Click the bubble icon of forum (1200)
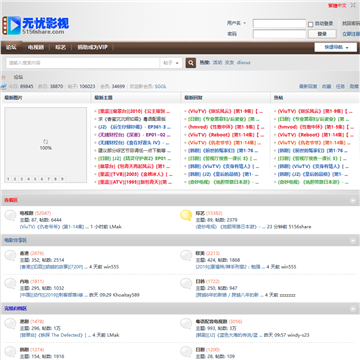Viewport: 360px width, 360px height. [186, 352]
